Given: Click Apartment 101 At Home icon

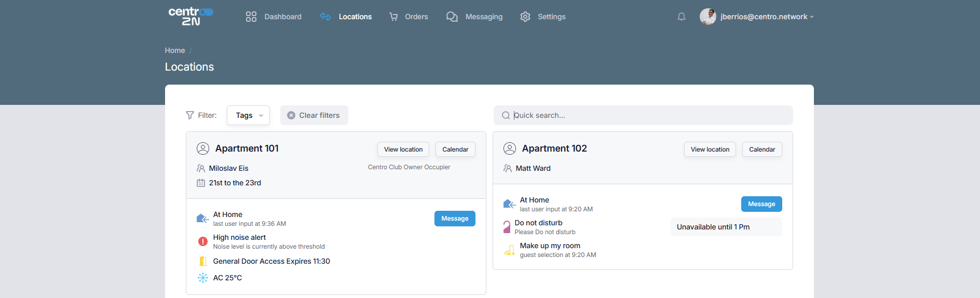Looking at the screenshot, I should click(x=202, y=219).
